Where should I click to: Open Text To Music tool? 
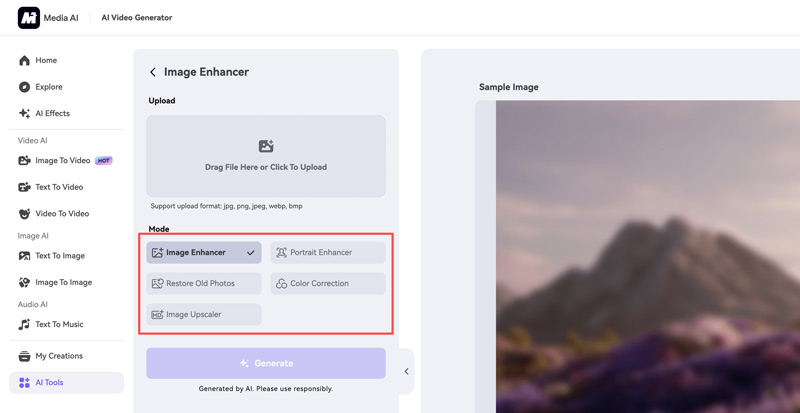pos(59,324)
